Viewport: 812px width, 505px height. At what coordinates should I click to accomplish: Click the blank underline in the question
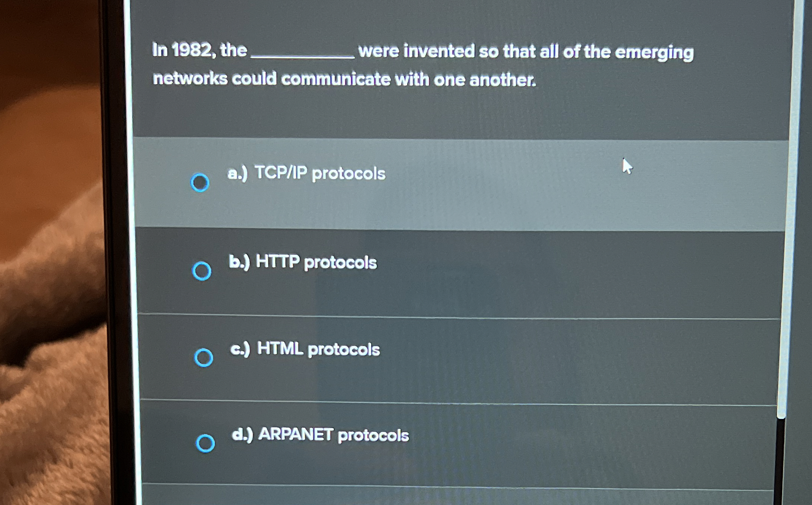click(302, 56)
